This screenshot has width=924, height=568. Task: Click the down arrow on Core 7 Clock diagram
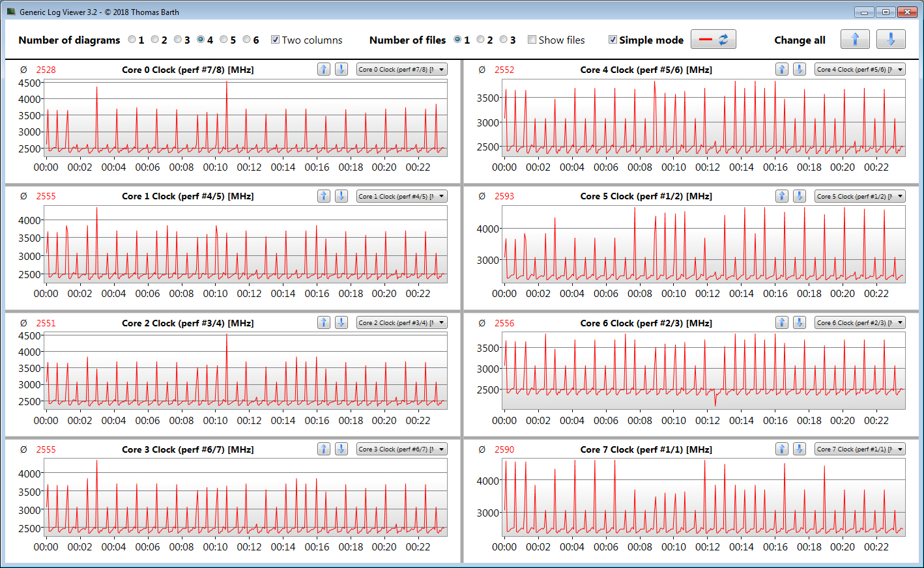pyautogui.click(x=799, y=449)
